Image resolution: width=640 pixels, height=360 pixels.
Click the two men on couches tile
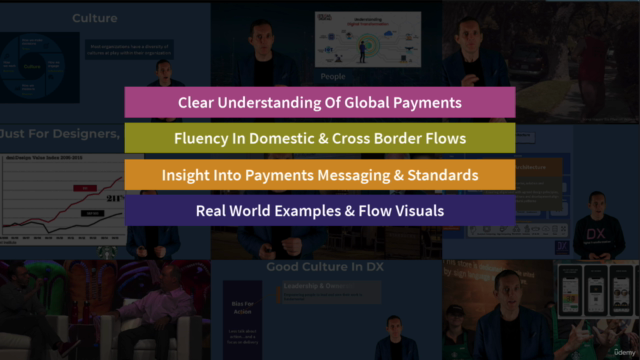point(105,310)
